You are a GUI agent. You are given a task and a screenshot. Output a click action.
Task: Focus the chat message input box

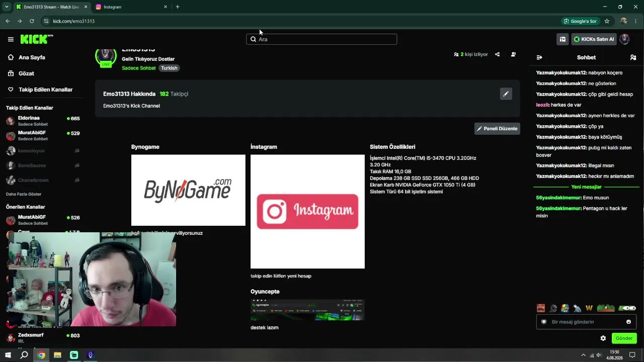point(586,322)
